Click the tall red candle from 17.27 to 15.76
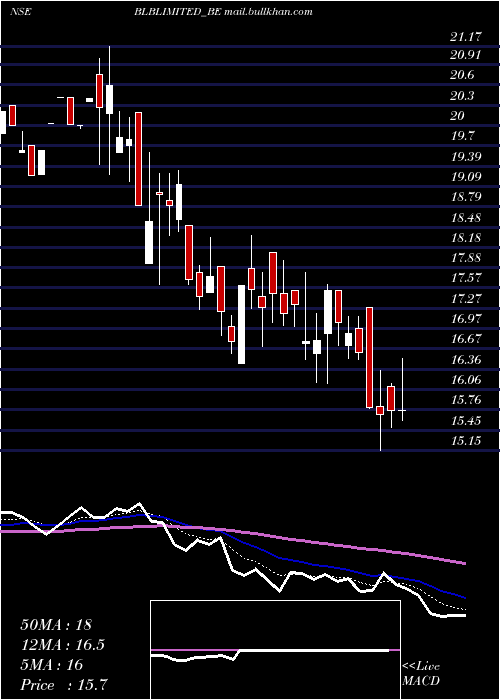The height and width of the screenshot is (700, 500). pos(370,358)
